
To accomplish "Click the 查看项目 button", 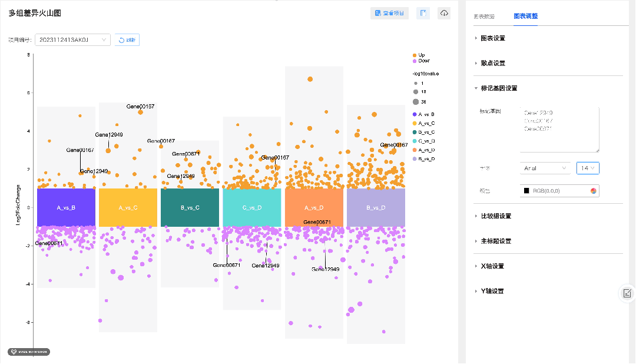I will click(389, 13).
